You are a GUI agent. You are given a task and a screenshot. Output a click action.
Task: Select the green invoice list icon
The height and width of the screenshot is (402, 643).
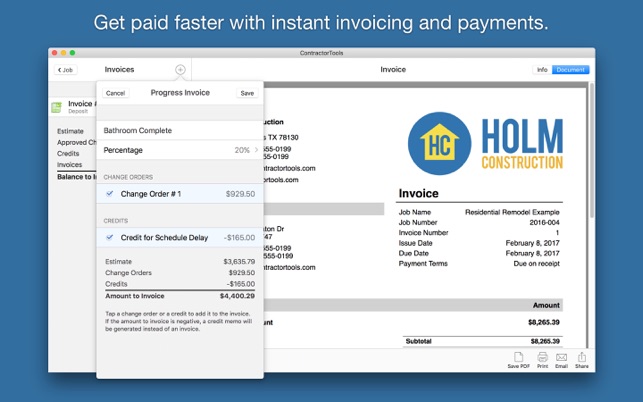[x=56, y=107]
